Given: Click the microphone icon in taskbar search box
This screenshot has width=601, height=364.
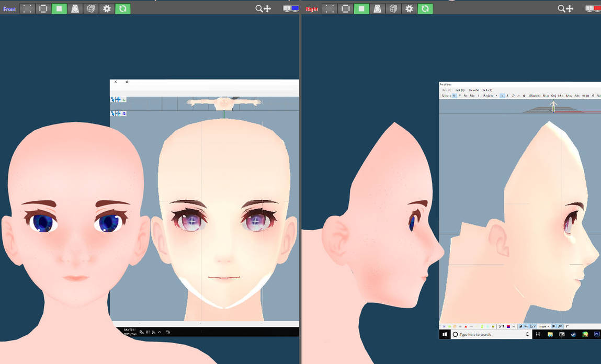Looking at the screenshot, I should coord(527,335).
